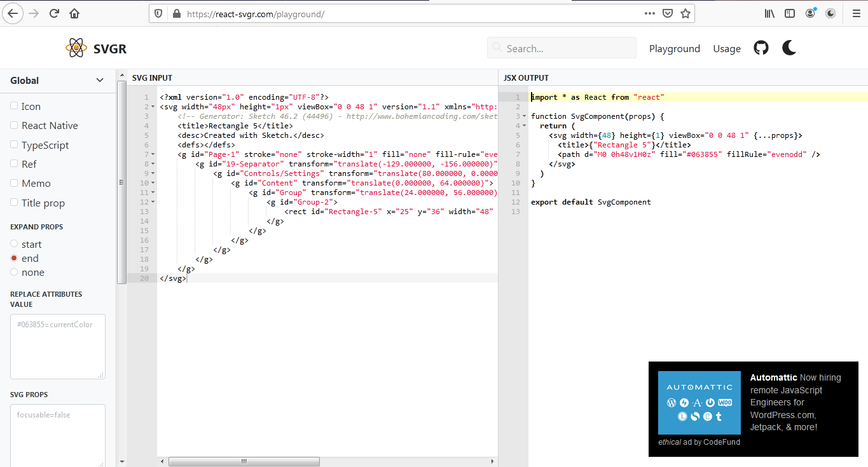Click the horizontal scrollbar under SVG input
The width and height of the screenshot is (868, 467).
click(243, 462)
